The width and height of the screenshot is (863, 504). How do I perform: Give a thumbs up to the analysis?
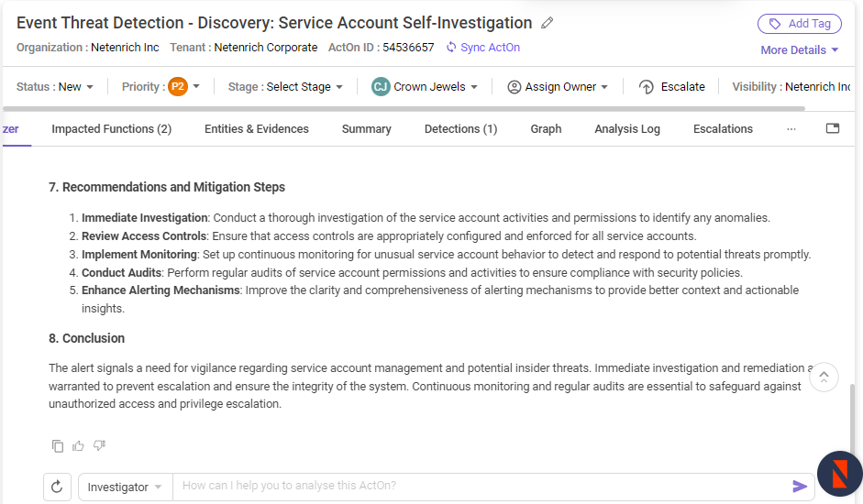click(78, 445)
